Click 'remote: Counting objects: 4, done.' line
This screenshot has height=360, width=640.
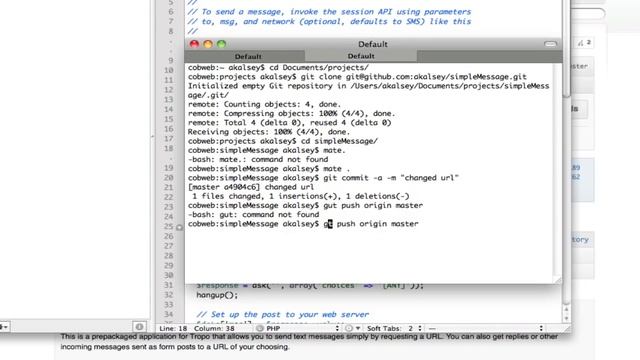[264, 104]
